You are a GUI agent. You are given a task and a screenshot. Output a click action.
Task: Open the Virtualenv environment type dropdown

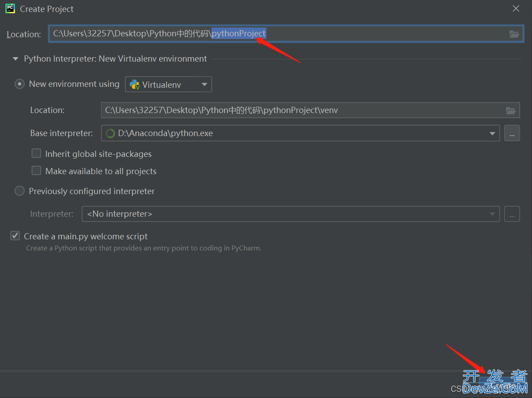click(x=168, y=84)
